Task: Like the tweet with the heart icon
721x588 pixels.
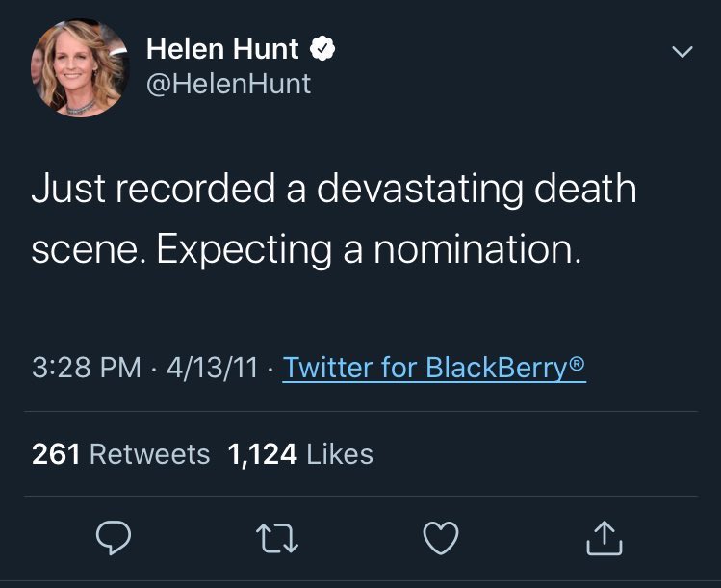Action: [441, 539]
